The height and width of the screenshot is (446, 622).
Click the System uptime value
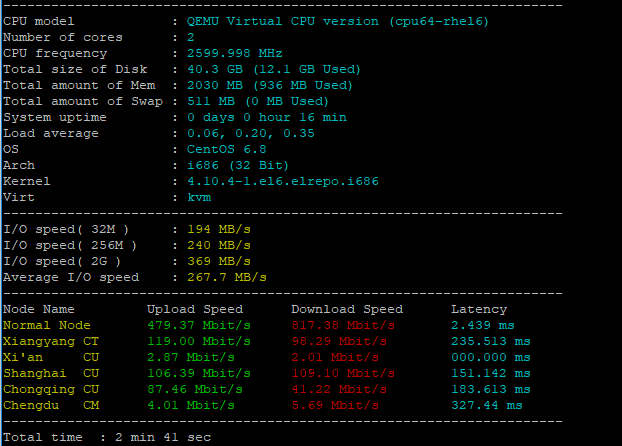(x=267, y=117)
